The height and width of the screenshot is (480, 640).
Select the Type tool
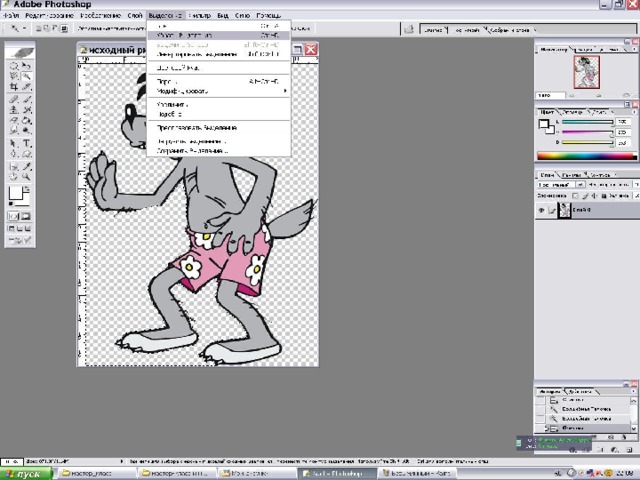pos(26,143)
